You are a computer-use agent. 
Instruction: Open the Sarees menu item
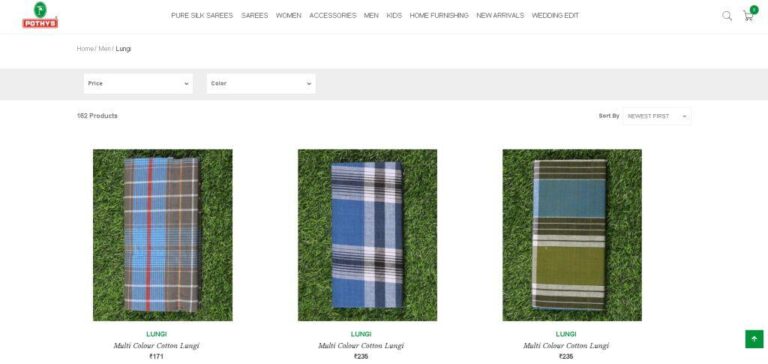(255, 16)
